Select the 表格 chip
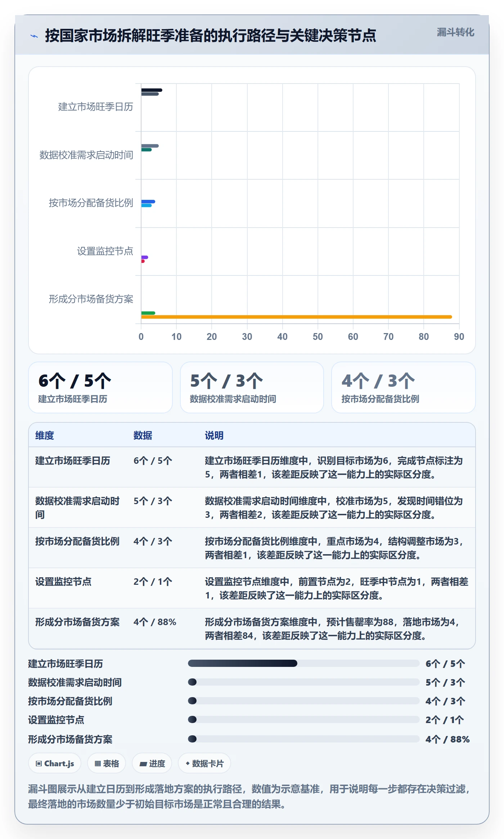This screenshot has width=504, height=839. click(x=107, y=763)
